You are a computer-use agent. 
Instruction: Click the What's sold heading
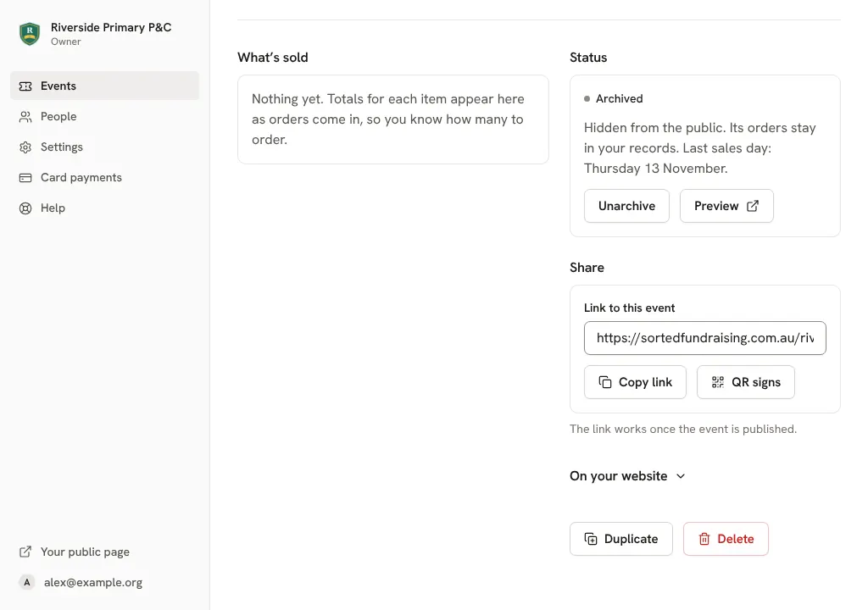click(273, 58)
